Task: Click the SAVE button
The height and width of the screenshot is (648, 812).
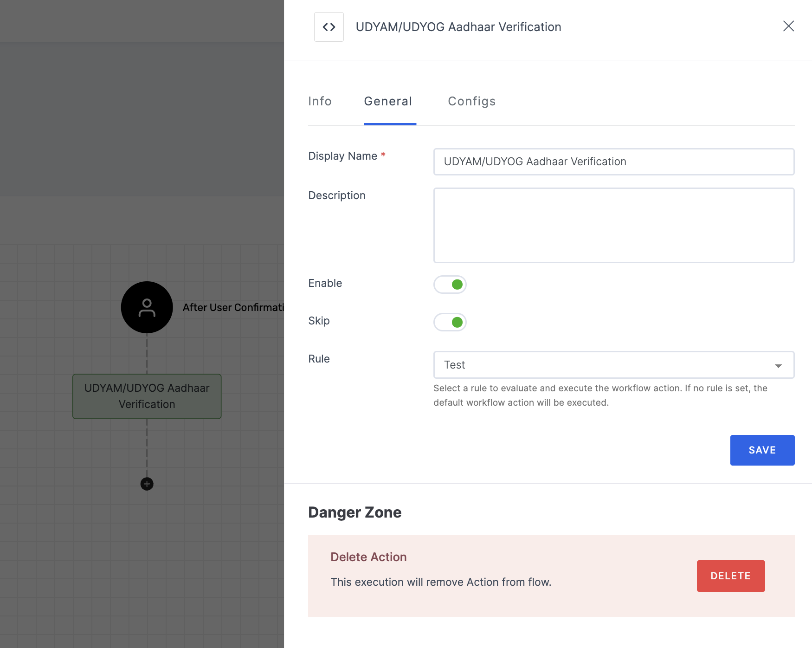Action: tap(762, 450)
